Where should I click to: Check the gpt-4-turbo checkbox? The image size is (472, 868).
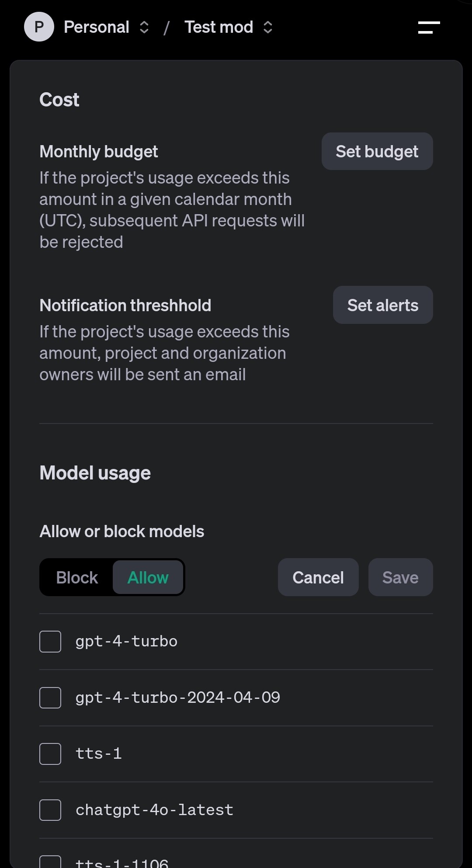pyautogui.click(x=50, y=642)
